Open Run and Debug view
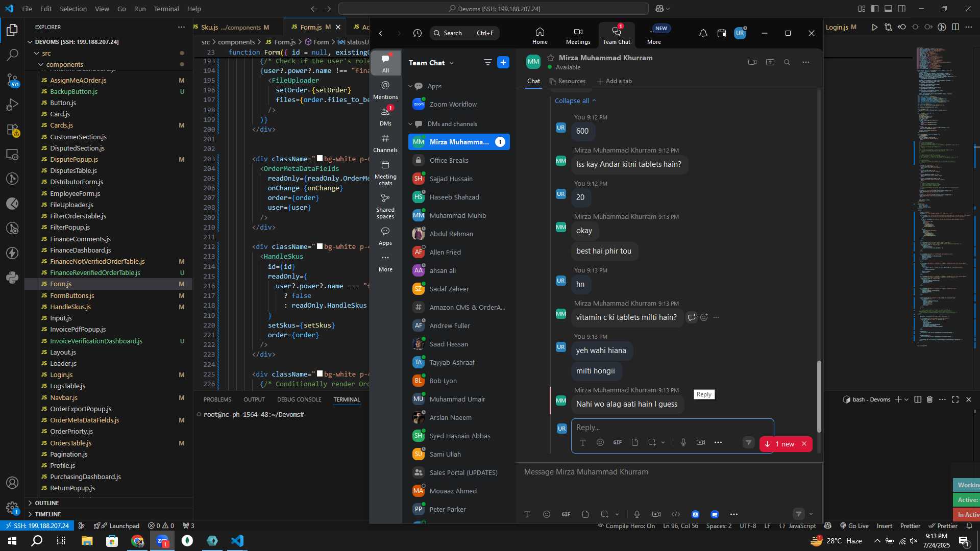The width and height of the screenshot is (980, 551). 12,105
